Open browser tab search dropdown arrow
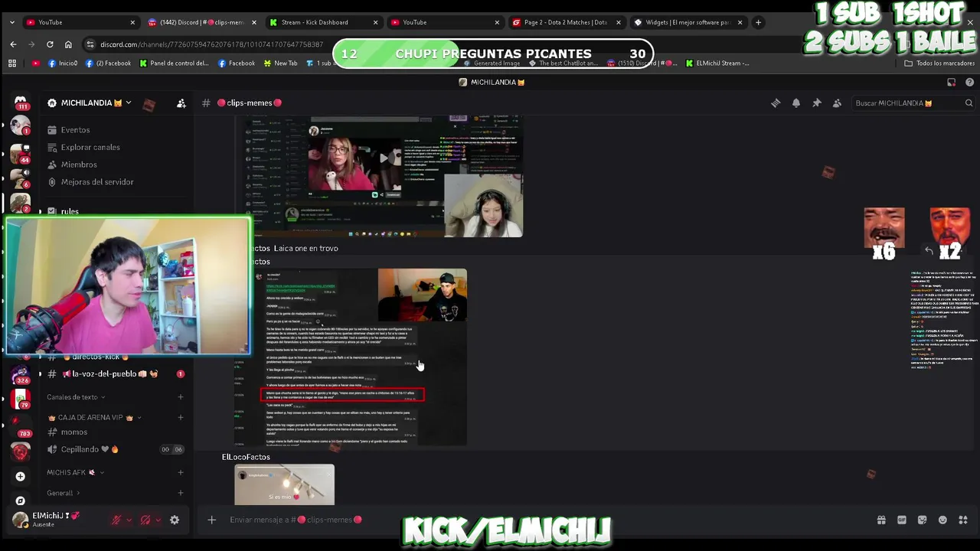The height and width of the screenshot is (551, 980). click(11, 22)
